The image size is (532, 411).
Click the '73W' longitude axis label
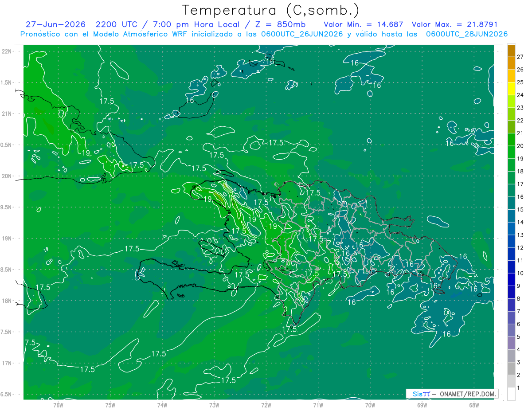214,405
